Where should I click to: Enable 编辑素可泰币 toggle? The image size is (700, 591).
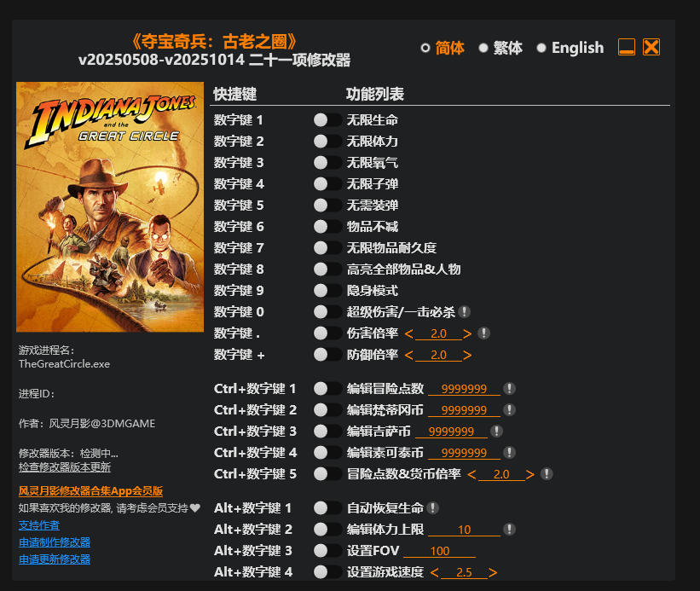(x=327, y=453)
